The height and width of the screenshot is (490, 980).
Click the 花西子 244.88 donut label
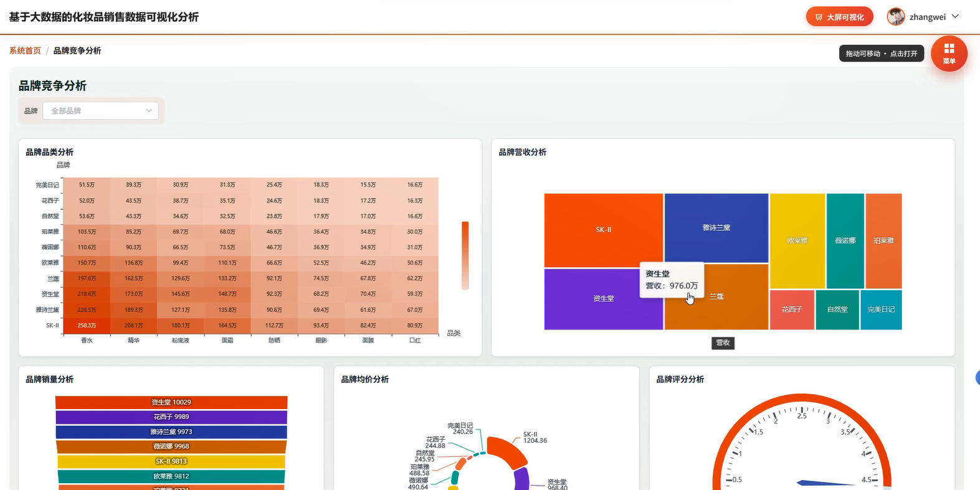tap(435, 443)
